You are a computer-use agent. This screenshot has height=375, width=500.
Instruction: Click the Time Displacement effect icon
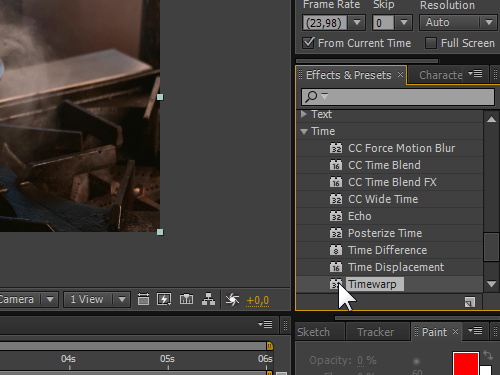pyautogui.click(x=336, y=267)
